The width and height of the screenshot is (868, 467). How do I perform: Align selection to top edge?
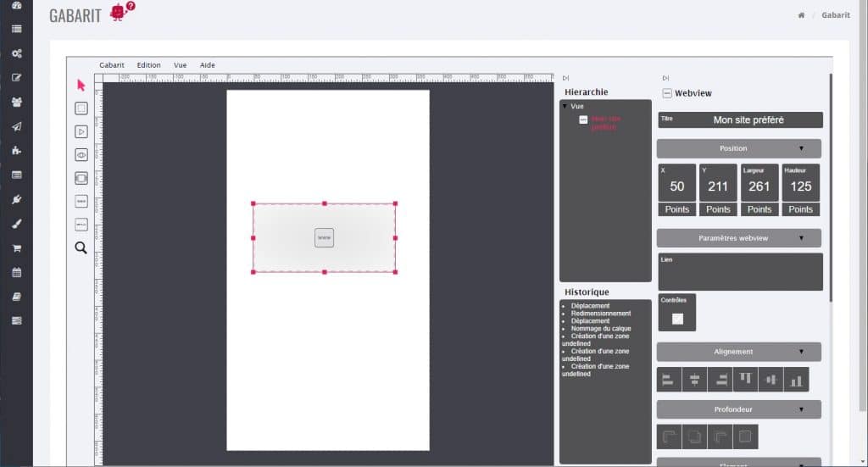click(x=746, y=380)
